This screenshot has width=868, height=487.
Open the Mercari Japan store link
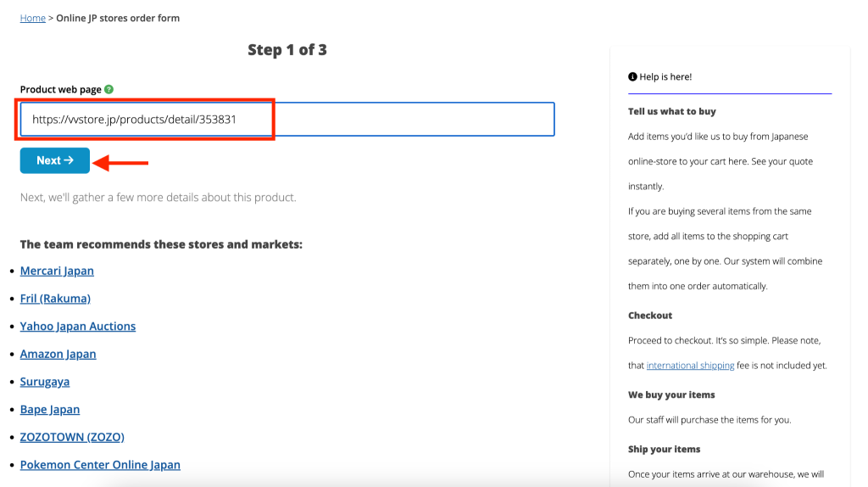coord(57,271)
